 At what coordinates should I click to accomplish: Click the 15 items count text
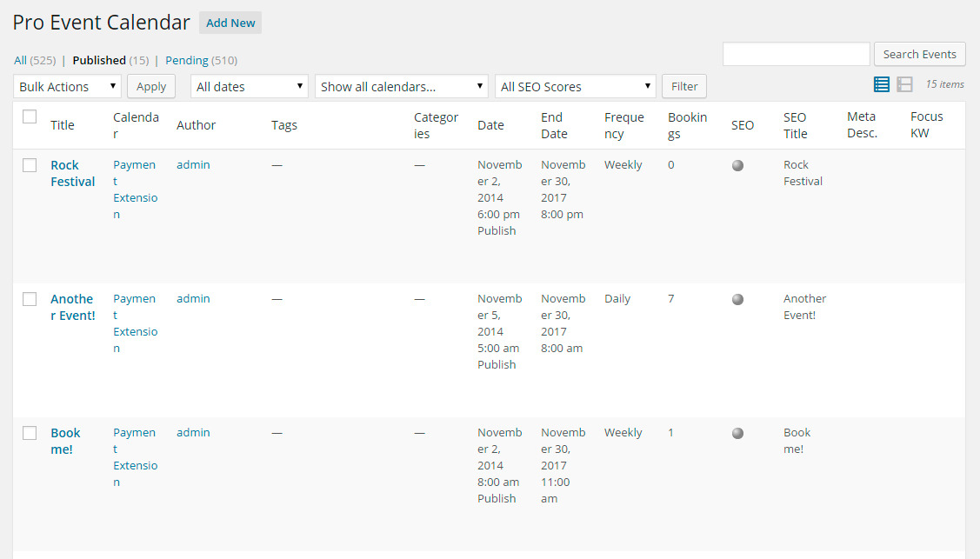tap(944, 84)
